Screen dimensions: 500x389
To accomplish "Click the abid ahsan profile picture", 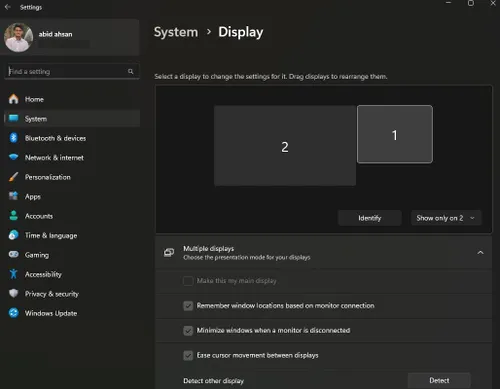I will tap(18, 37).
